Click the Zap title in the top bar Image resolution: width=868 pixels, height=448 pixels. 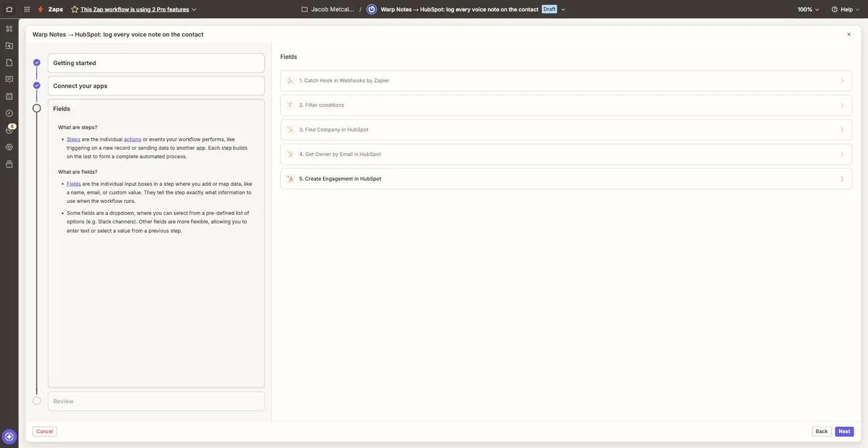pyautogui.click(x=459, y=9)
